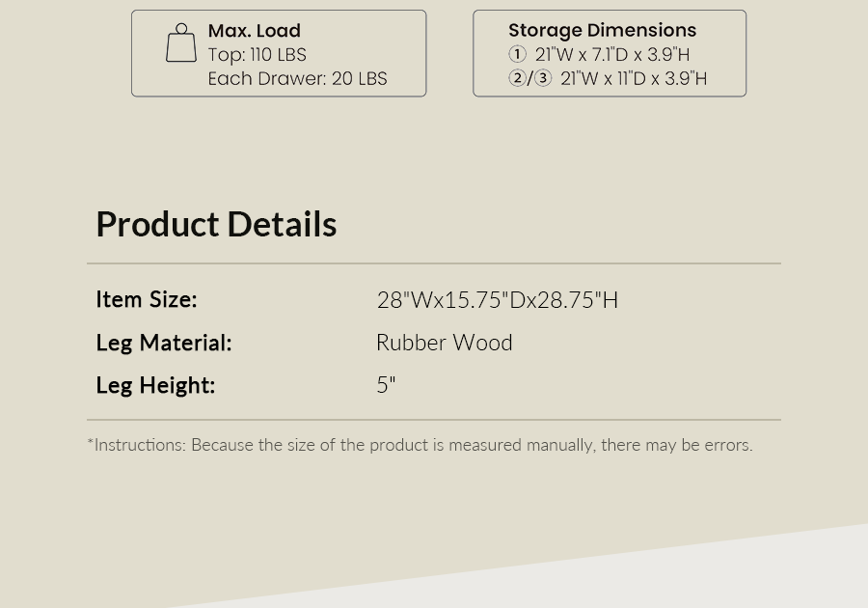Click the 28"Wx15.75"Dx28.75"H item size value
The height and width of the screenshot is (608, 868).
click(497, 300)
